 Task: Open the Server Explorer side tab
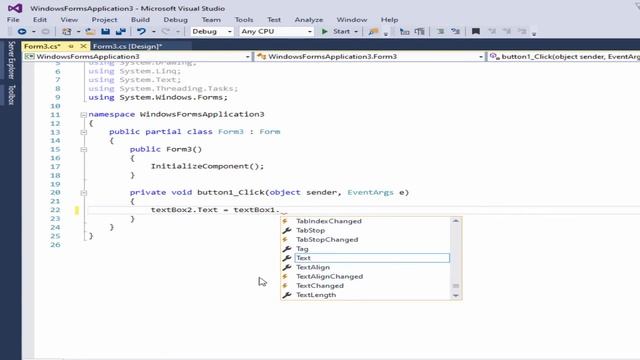click(11, 60)
